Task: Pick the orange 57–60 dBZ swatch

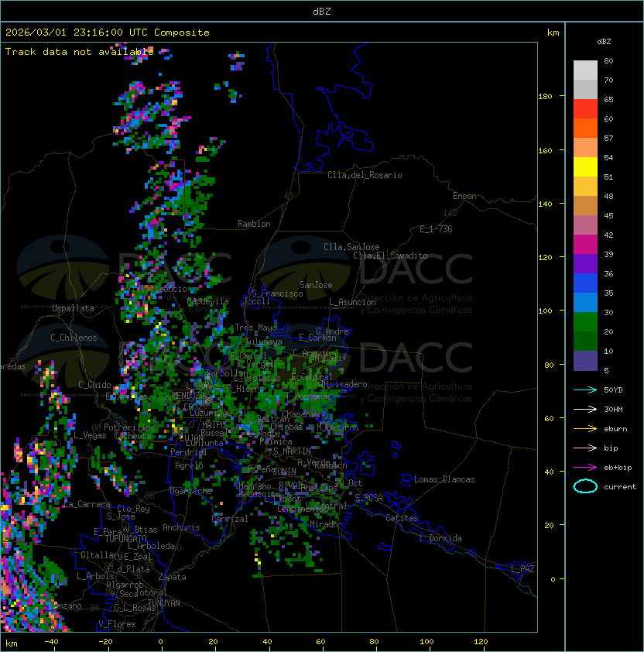Action: tap(585, 129)
